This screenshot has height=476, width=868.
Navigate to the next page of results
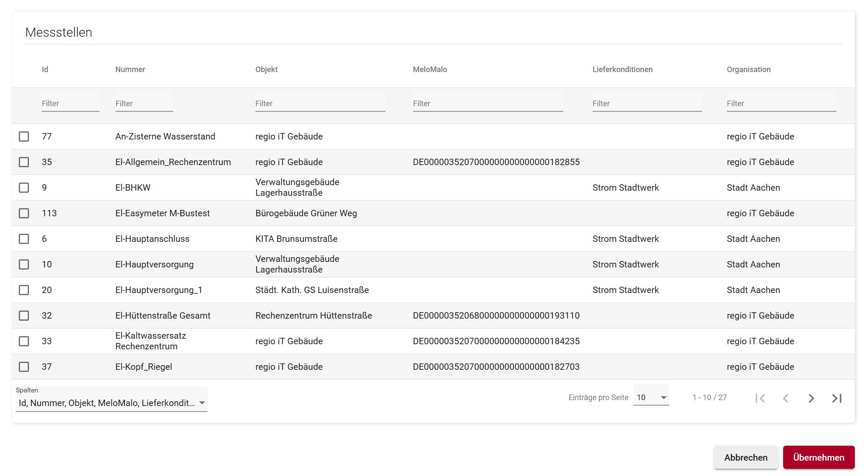810,398
